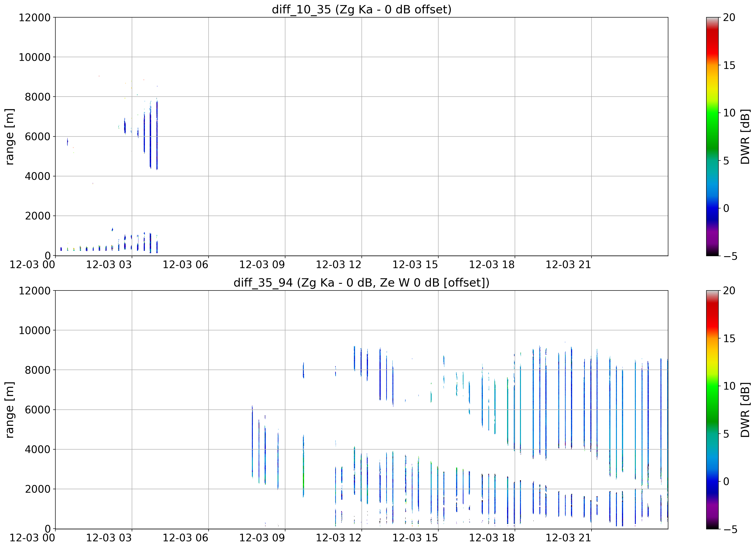Image resolution: width=756 pixels, height=548 pixels.
Task: Select the "4000" range tick on diff_35_94 plot
Action: point(38,449)
